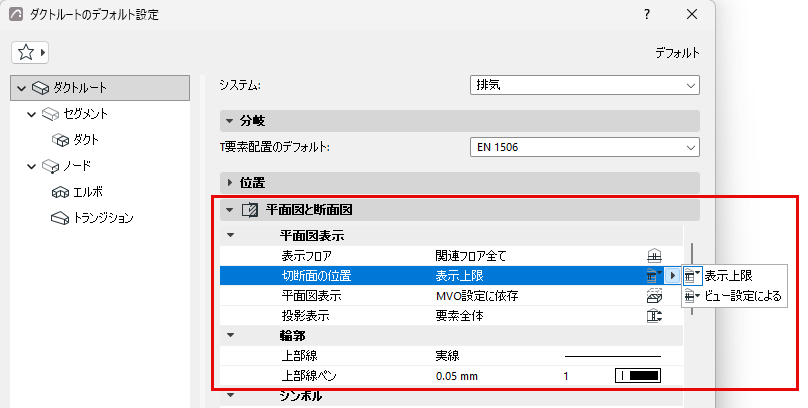The image size is (808, 408).
Task: Click the MVO設定に依存 row icon
Action: pyautogui.click(x=654, y=296)
